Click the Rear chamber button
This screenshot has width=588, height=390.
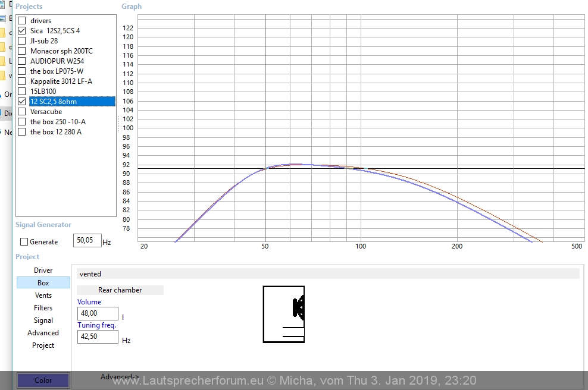tap(120, 290)
